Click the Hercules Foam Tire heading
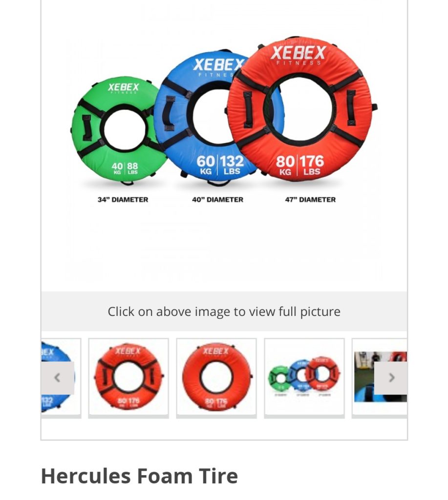Viewport: 448px width, 500px height. click(x=139, y=476)
